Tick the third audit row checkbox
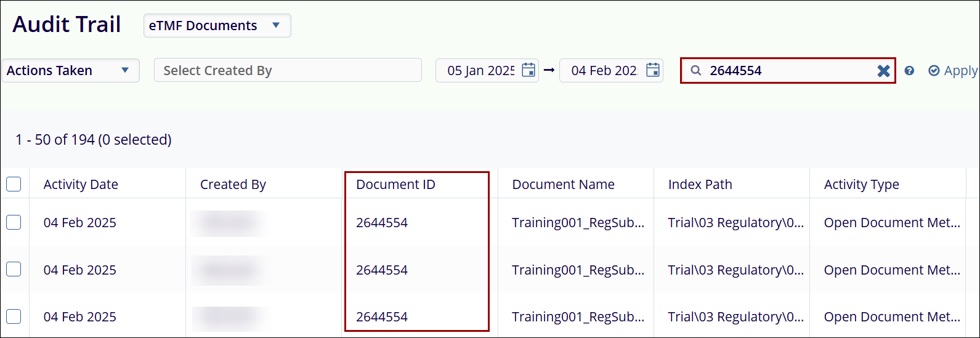 coord(14,316)
